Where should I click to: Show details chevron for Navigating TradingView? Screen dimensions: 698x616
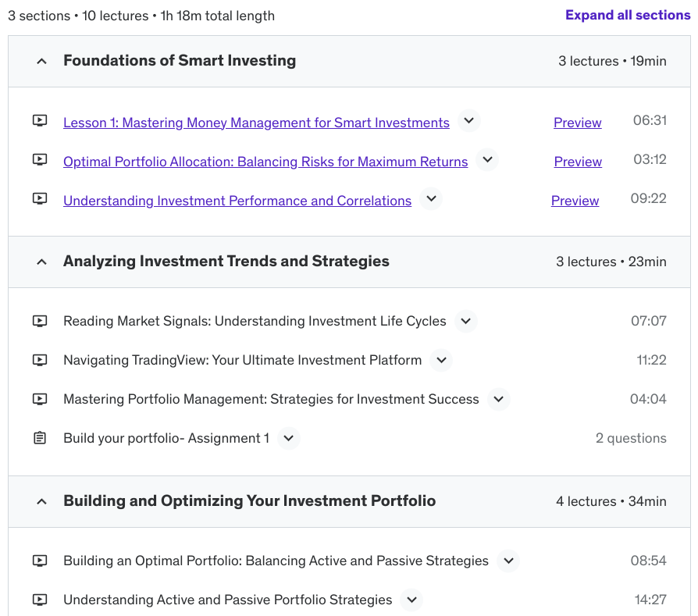441,360
